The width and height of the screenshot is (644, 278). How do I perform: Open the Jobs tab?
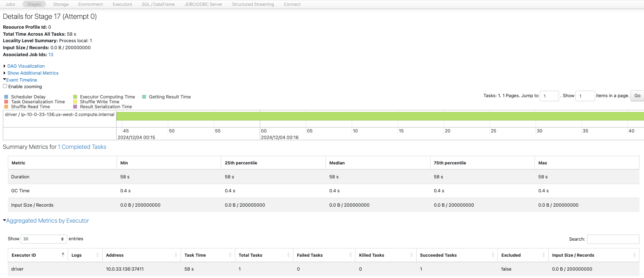click(10, 4)
